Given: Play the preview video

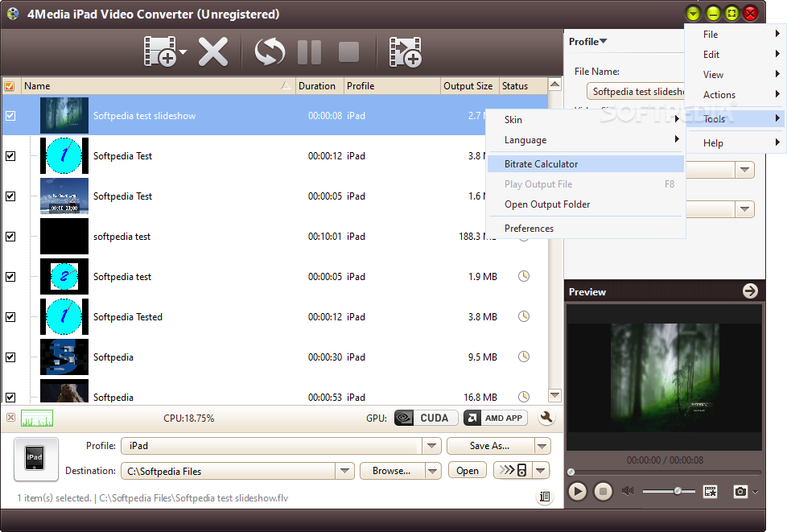Looking at the screenshot, I should (x=577, y=491).
